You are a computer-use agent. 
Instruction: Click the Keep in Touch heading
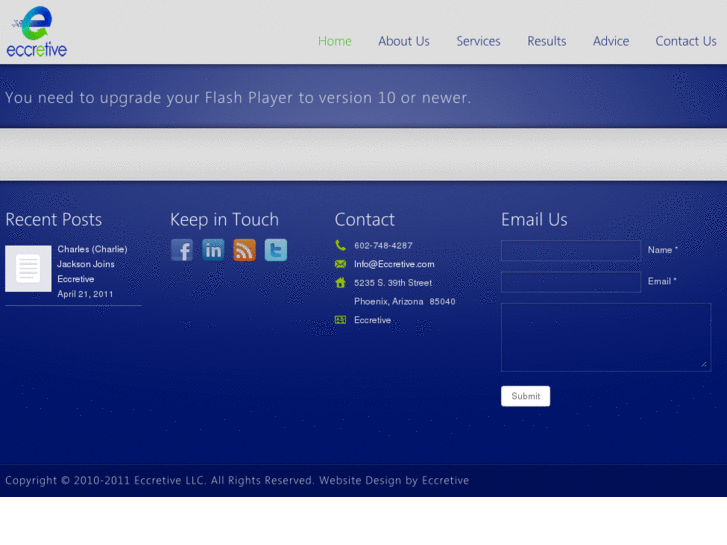224,219
